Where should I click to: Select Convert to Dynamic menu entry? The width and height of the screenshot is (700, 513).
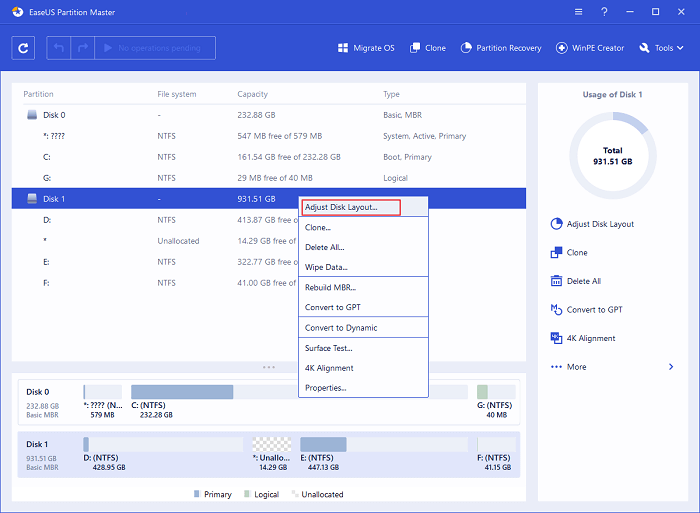(341, 328)
